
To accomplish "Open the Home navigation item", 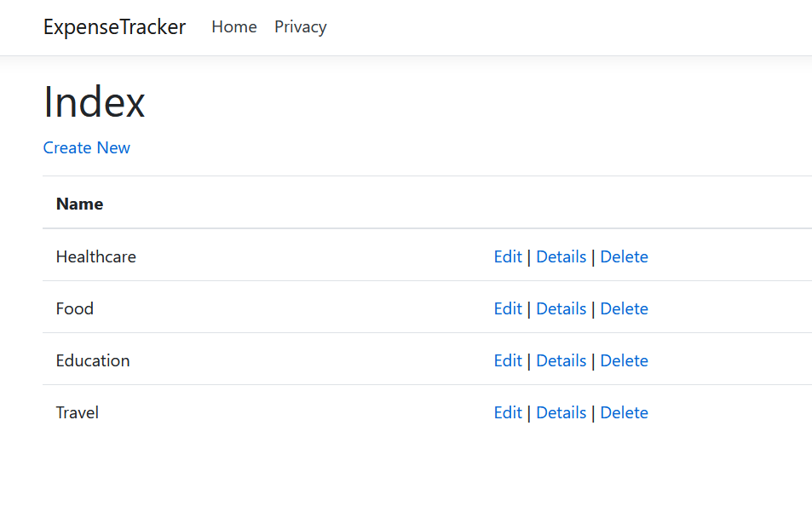I will [234, 27].
